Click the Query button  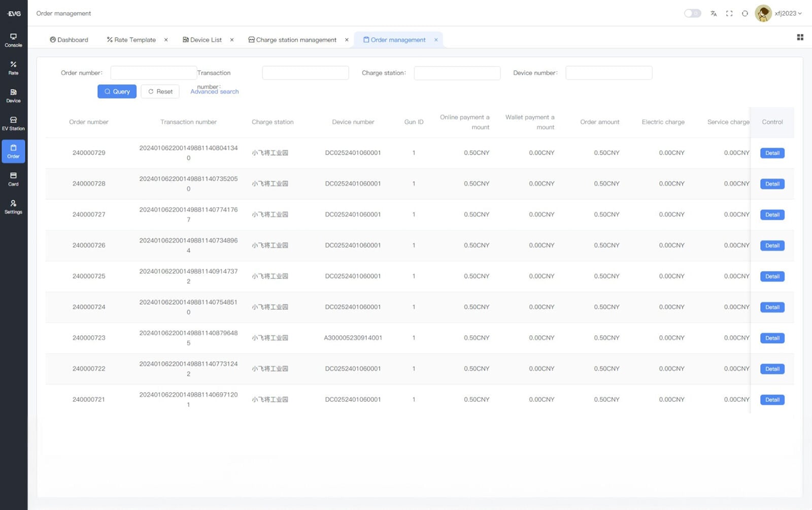click(117, 91)
